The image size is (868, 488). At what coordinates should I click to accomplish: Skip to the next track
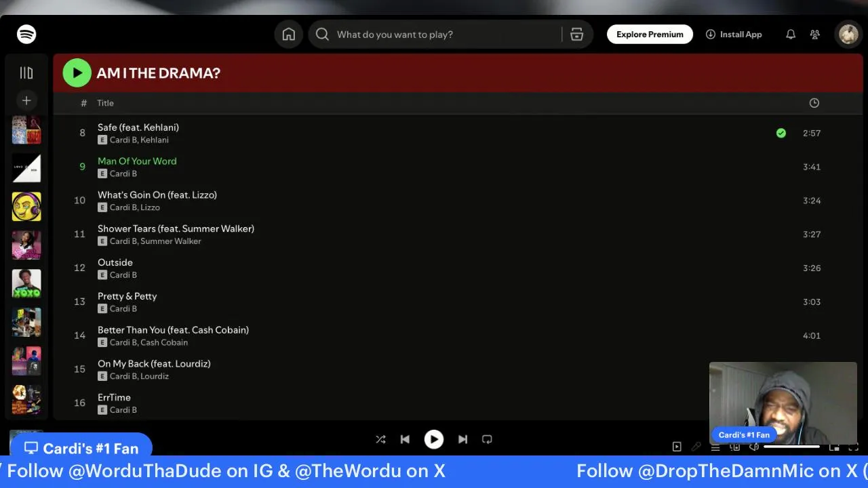pyautogui.click(x=462, y=439)
